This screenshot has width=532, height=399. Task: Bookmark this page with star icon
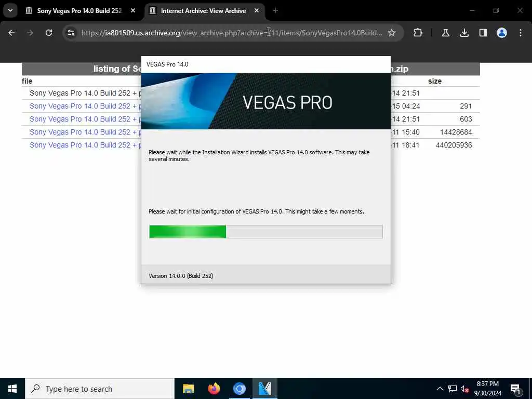pyautogui.click(x=392, y=33)
